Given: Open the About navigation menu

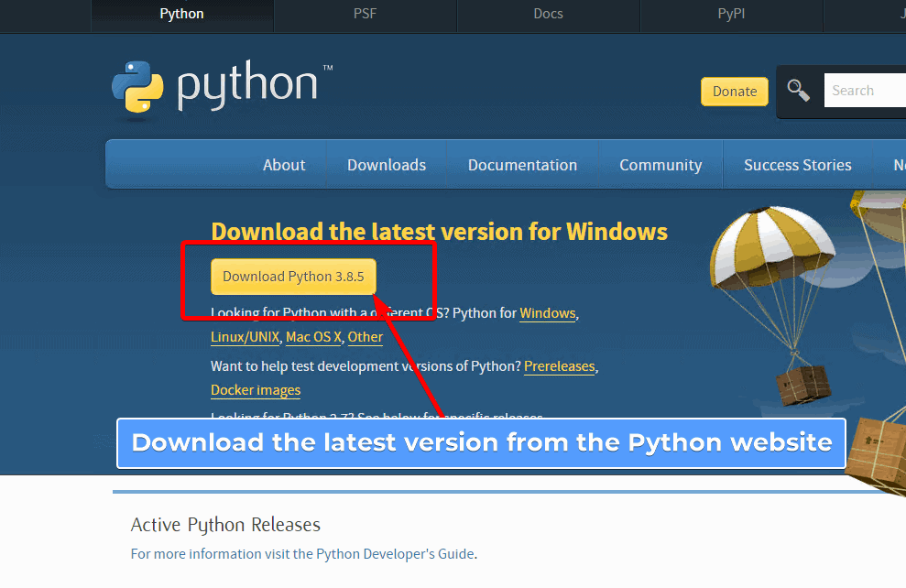Looking at the screenshot, I should click(x=284, y=165).
